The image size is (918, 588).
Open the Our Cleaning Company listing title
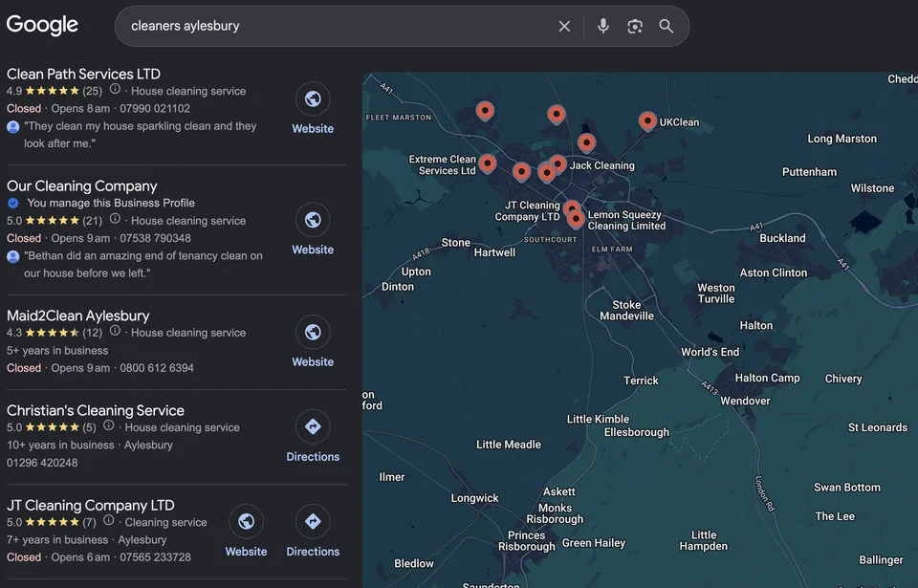pyautogui.click(x=82, y=186)
